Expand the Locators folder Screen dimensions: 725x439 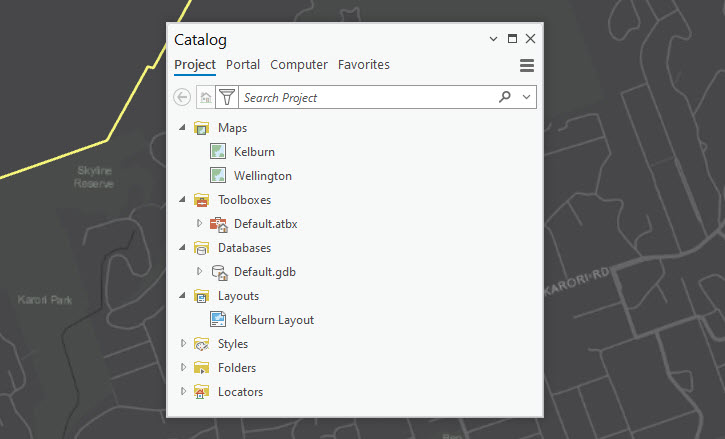pyautogui.click(x=183, y=391)
